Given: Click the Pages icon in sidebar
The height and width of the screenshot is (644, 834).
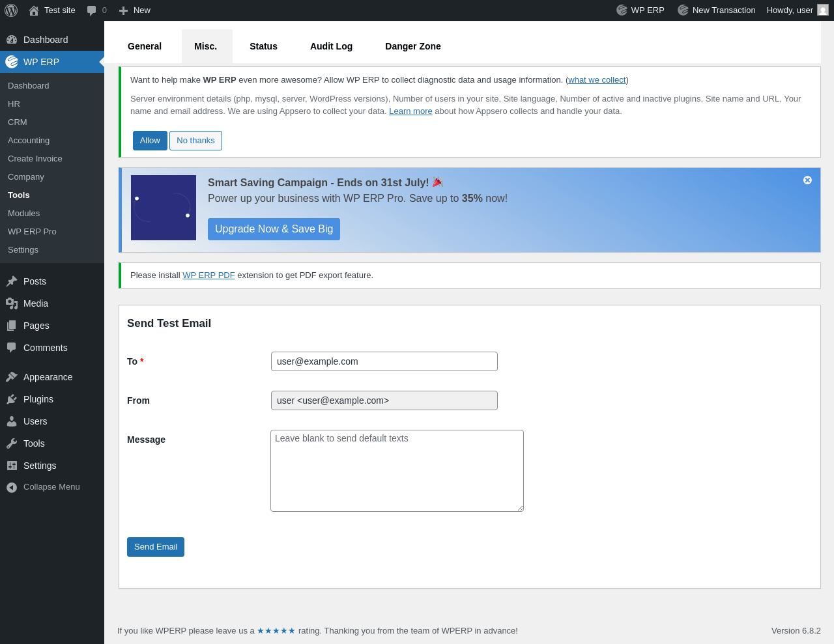Looking at the screenshot, I should click(12, 326).
